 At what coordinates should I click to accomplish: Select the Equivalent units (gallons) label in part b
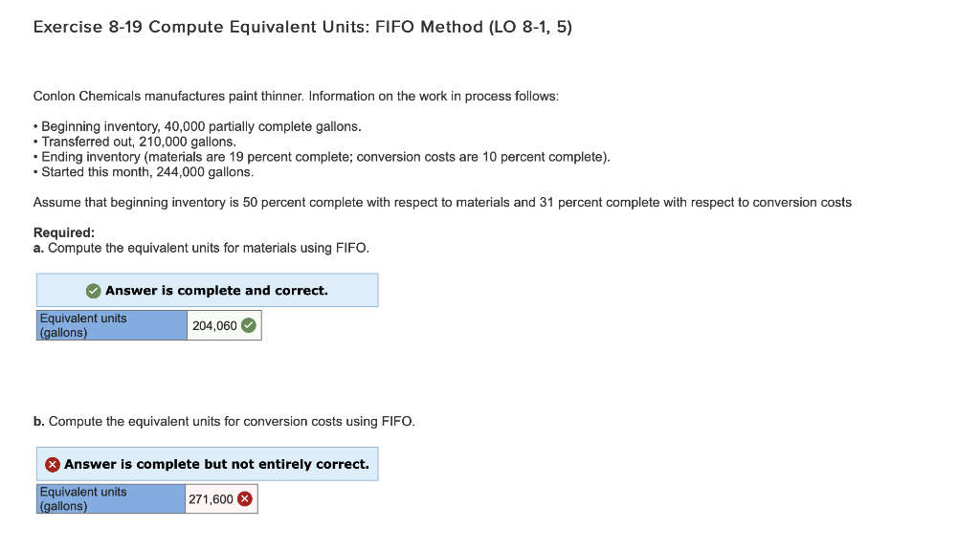point(110,498)
